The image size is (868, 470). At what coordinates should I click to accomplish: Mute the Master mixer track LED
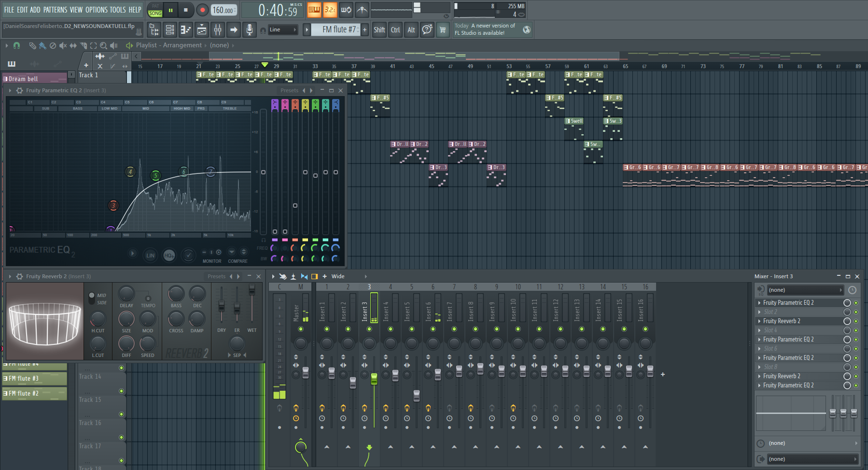pos(301,329)
